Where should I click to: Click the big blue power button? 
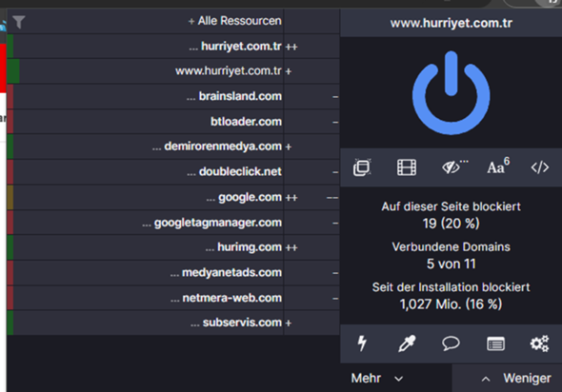(451, 92)
